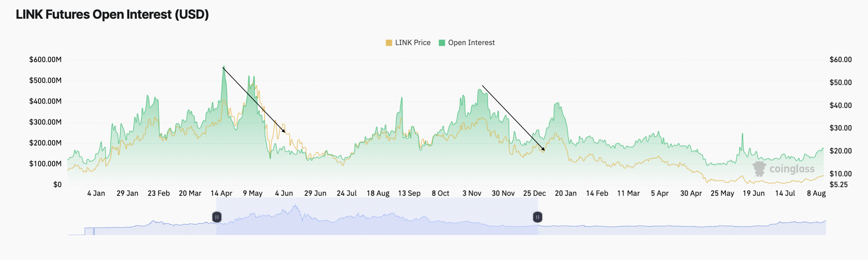Viewport: 868px width, 260px height.
Task: Click the 24 Jul date label
Action: point(347,193)
